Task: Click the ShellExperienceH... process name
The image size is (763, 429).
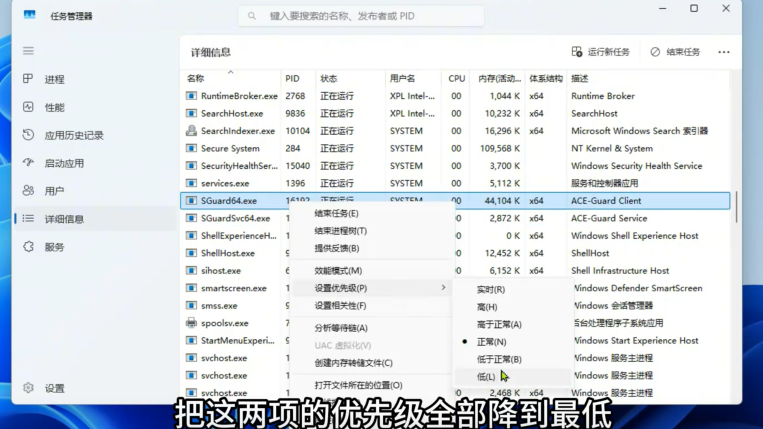Action: tap(238, 236)
